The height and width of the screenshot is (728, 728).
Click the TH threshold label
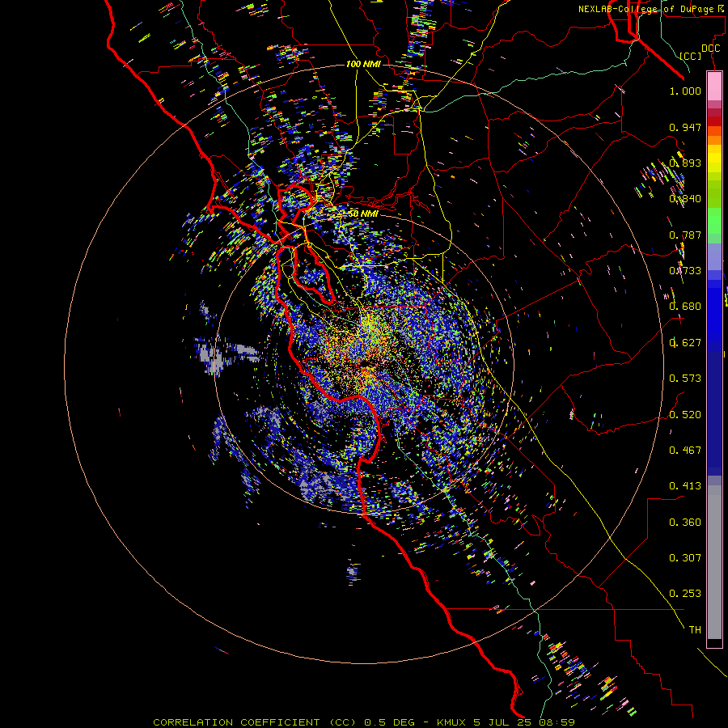pyautogui.click(x=695, y=630)
